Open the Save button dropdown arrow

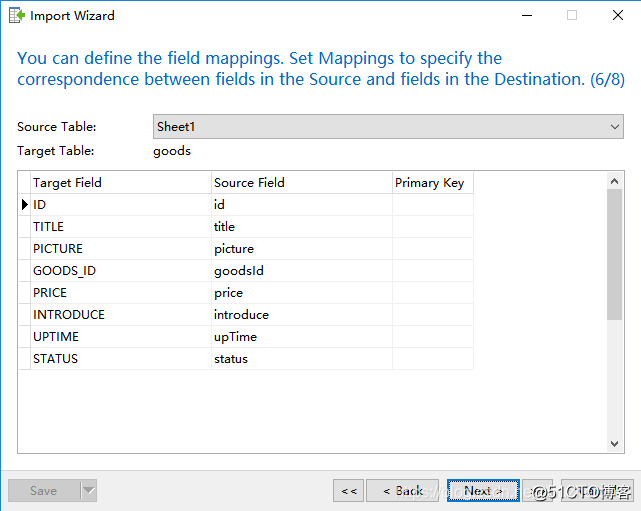pyautogui.click(x=89, y=491)
